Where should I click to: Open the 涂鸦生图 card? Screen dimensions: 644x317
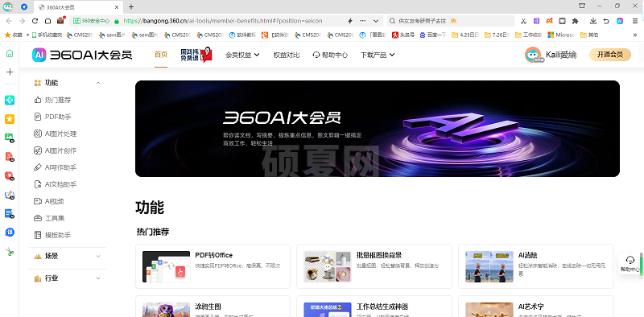tap(213, 307)
